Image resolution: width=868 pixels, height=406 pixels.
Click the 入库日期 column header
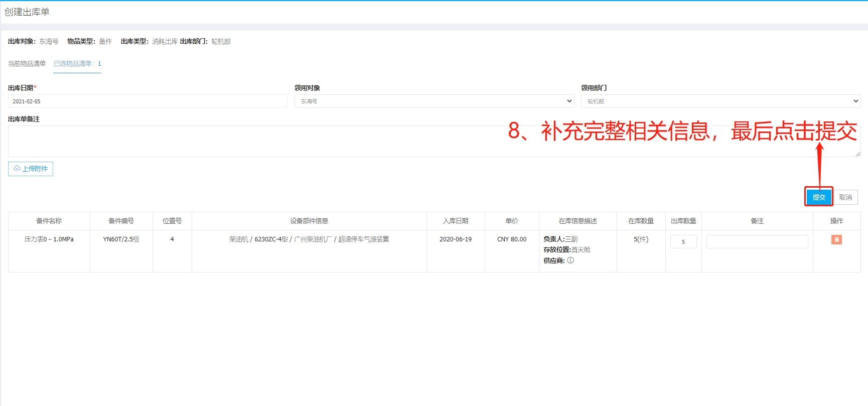pos(456,221)
